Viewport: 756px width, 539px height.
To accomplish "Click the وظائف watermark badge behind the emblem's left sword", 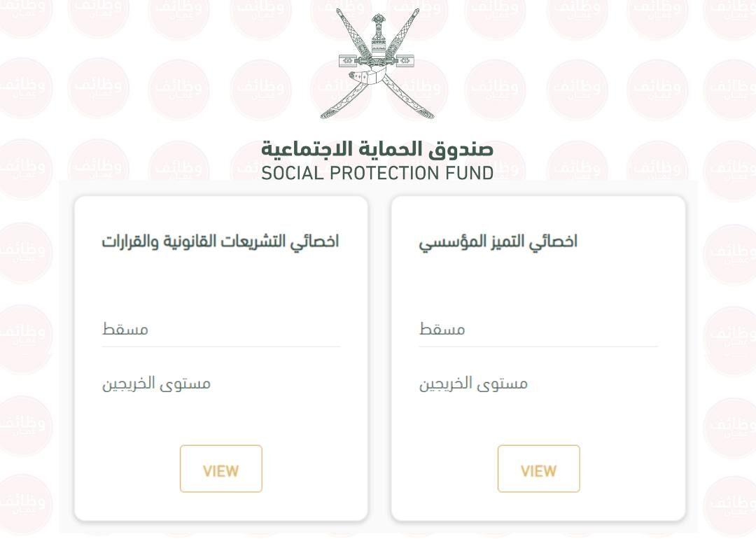I will (340, 88).
